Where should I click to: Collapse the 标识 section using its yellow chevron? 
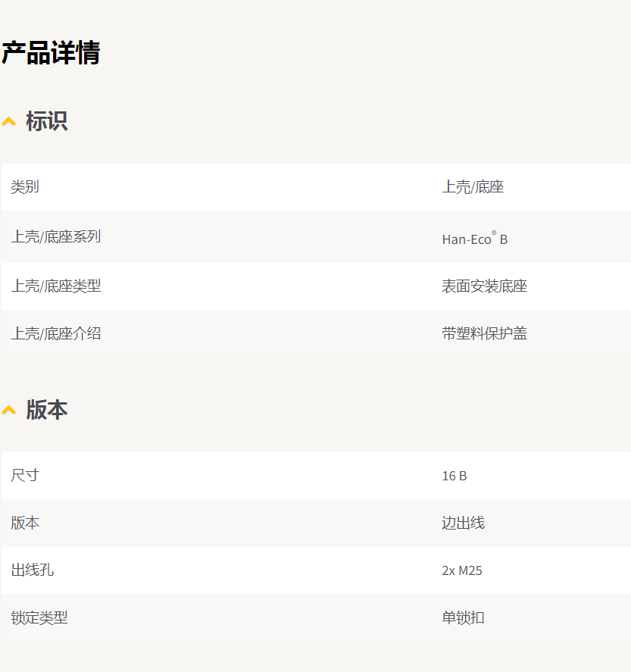tap(9, 121)
